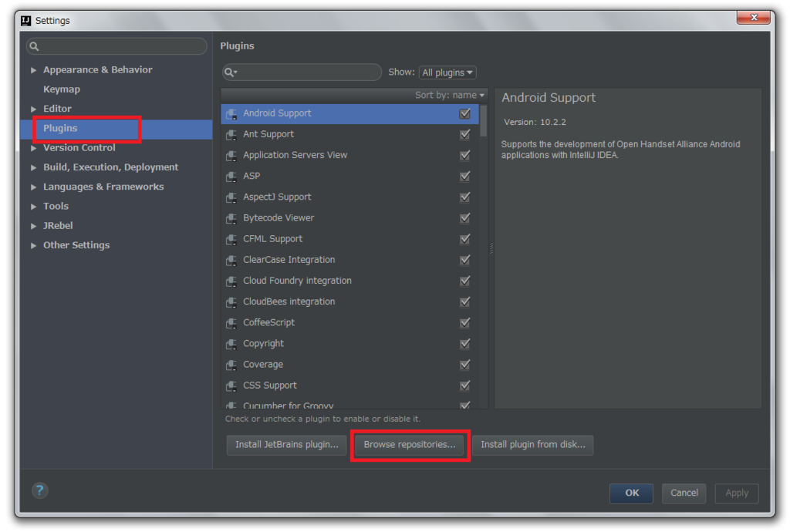This screenshot has width=790, height=532.
Task: Expand Appearance & Behavior arrow
Action: [x=33, y=70]
